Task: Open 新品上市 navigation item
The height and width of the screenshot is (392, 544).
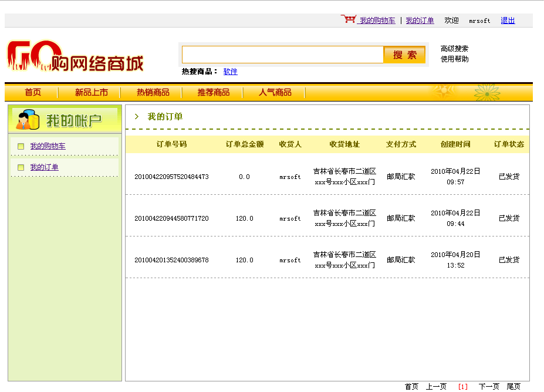Action: [x=92, y=92]
